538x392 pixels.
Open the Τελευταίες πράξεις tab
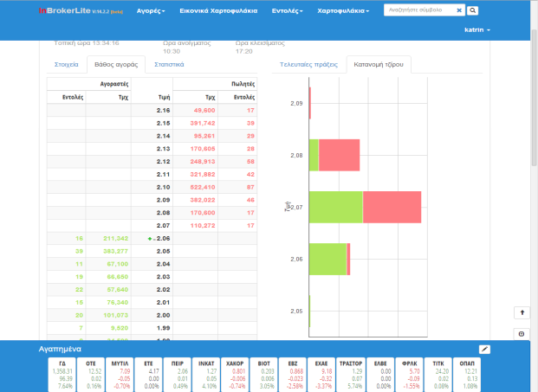[x=308, y=65]
